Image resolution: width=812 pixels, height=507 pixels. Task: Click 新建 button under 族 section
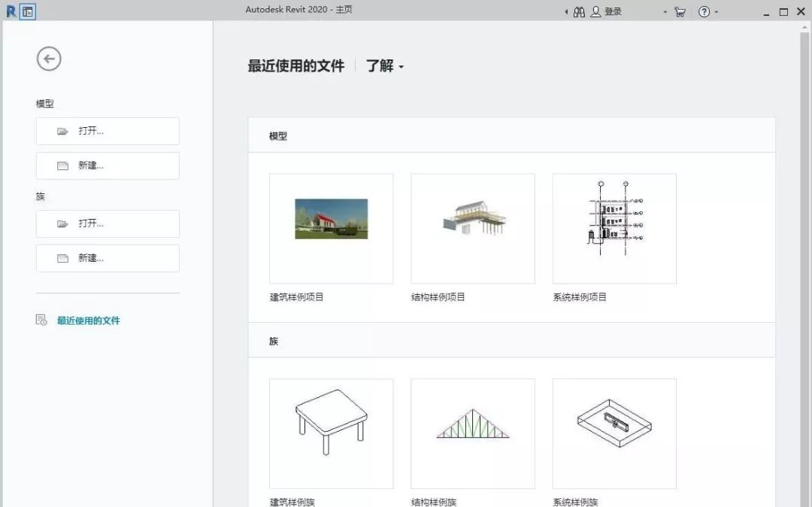[x=107, y=257]
